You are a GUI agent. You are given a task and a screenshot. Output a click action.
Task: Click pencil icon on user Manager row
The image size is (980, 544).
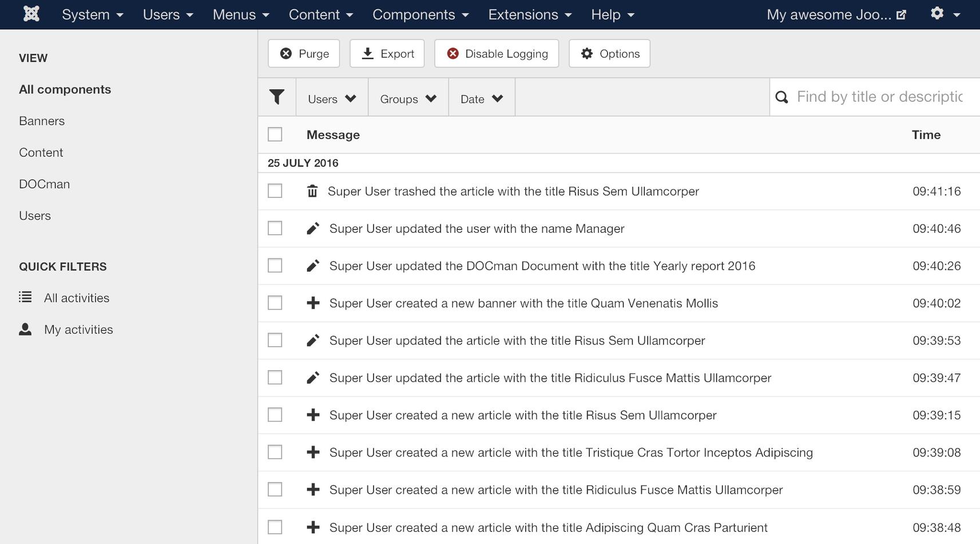point(313,229)
